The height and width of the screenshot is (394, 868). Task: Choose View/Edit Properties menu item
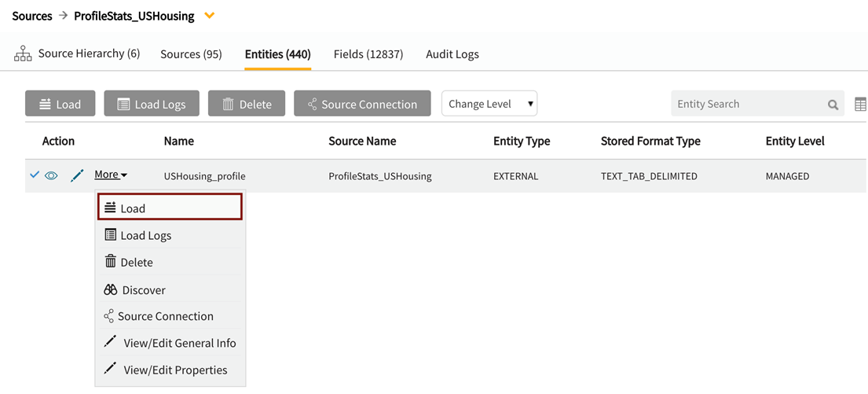170,370
